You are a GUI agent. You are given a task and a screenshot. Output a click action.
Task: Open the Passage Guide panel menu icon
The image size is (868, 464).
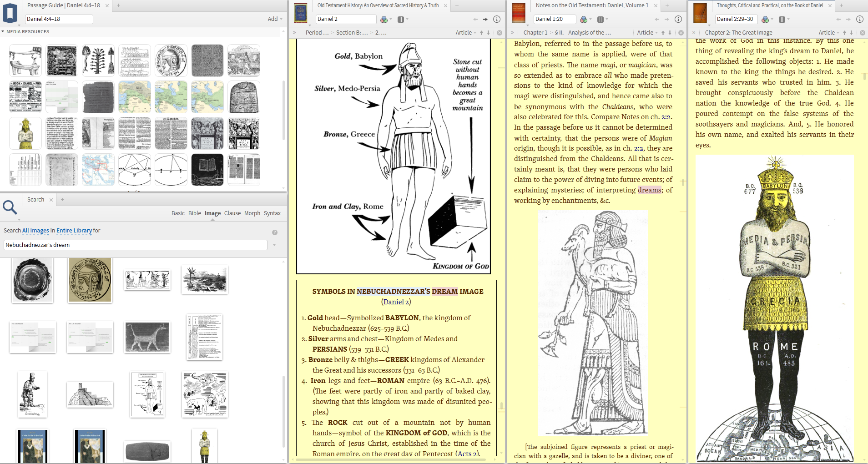point(10,13)
